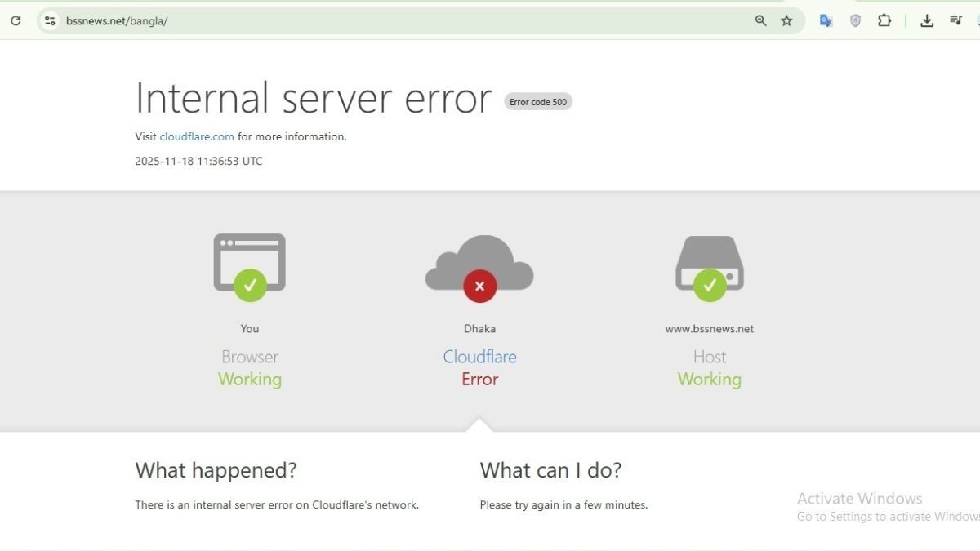Click the What happened? heading
The image size is (980, 551).
(216, 470)
